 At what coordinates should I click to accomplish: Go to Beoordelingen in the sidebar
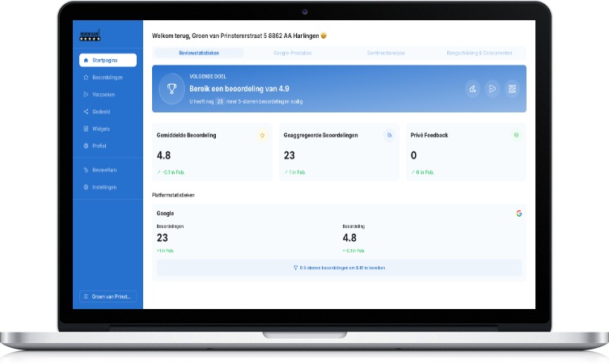point(108,78)
